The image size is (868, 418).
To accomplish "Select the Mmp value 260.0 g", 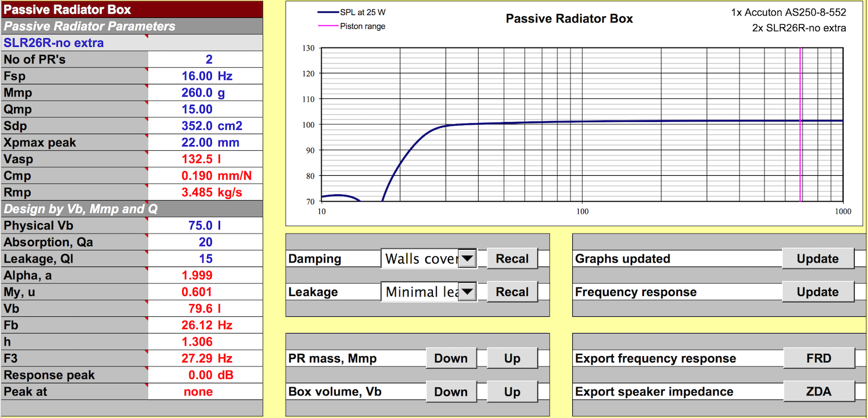I will click(205, 93).
